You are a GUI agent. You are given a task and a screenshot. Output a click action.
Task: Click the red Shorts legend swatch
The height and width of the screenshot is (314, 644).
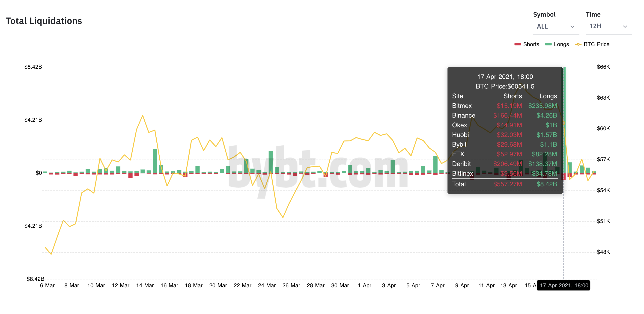click(518, 44)
